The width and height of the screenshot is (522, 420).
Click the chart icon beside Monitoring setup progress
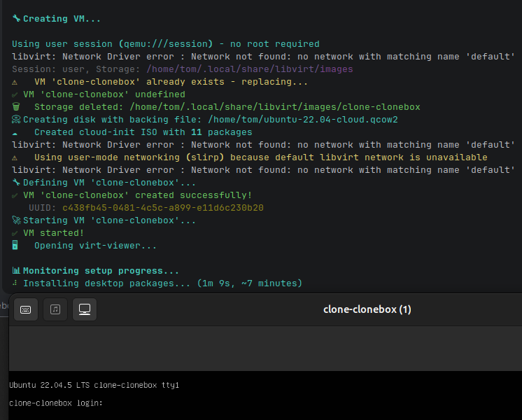pyautogui.click(x=16, y=271)
